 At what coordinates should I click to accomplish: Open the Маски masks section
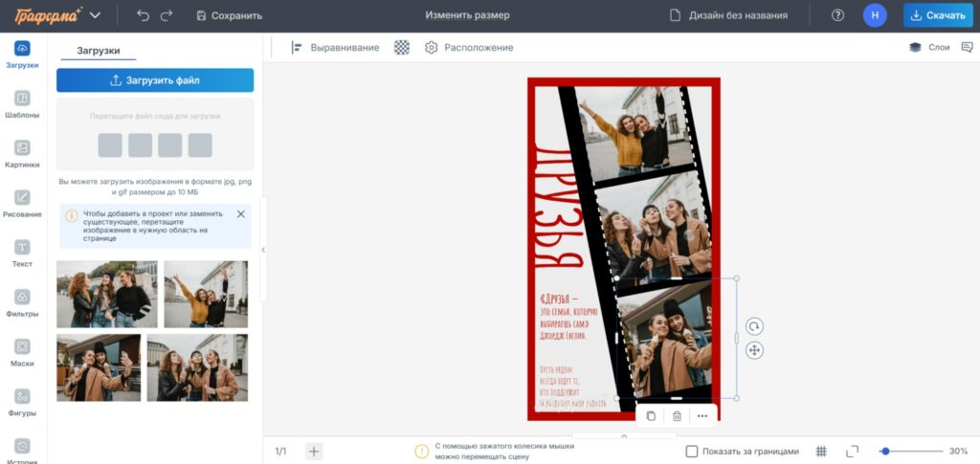[22, 353]
